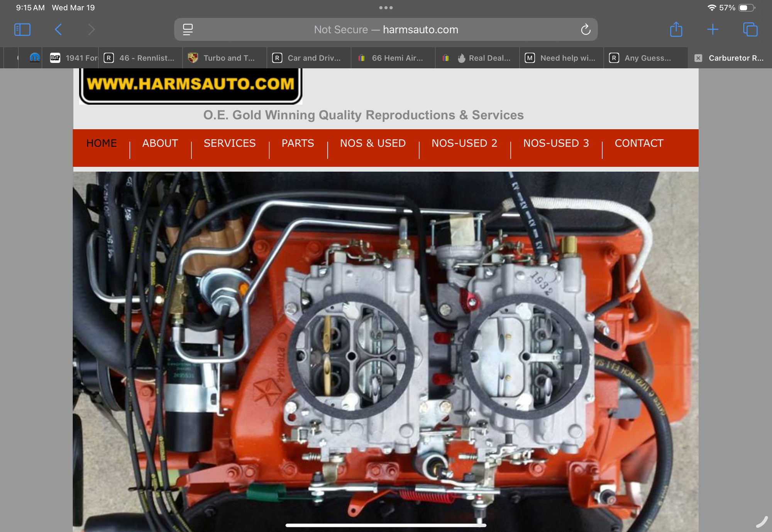Screen dimensions: 772x532
Task: Open the page reader menu icon
Action: pos(188,30)
